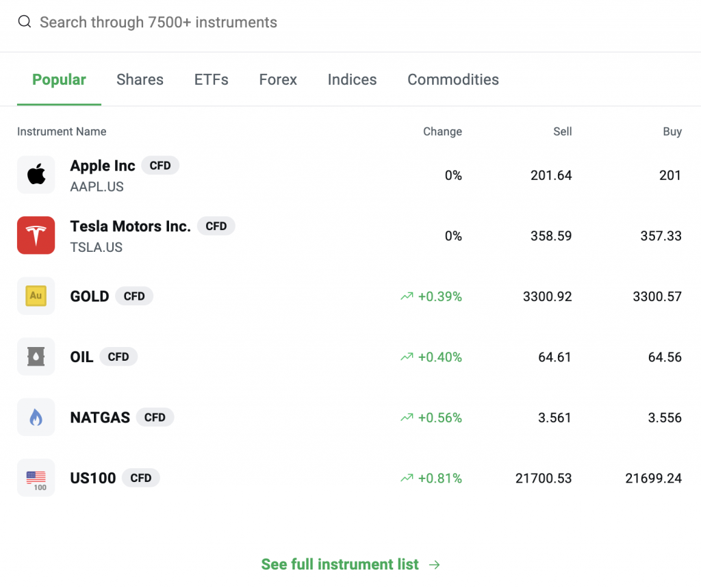Viewport: 701px width, 588px height.
Task: Click Tesla 0% change value
Action: click(453, 235)
